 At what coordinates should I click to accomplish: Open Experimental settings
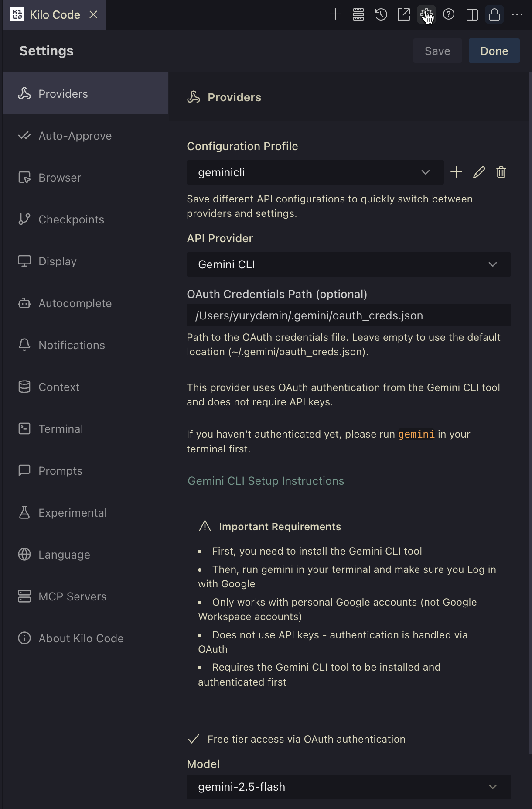point(85,513)
